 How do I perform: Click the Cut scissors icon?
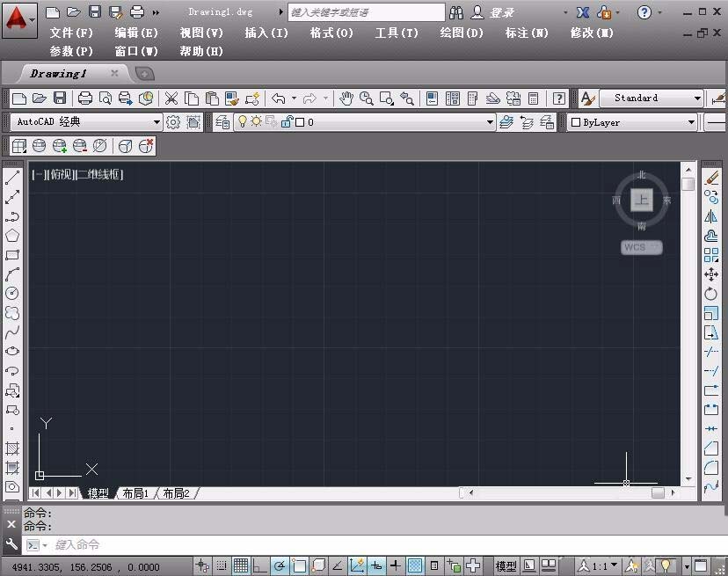point(171,98)
